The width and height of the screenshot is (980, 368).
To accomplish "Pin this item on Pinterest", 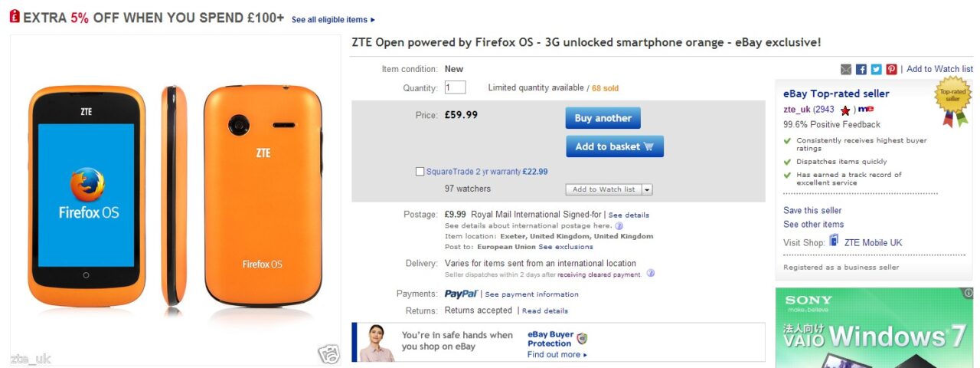I will tap(892, 69).
